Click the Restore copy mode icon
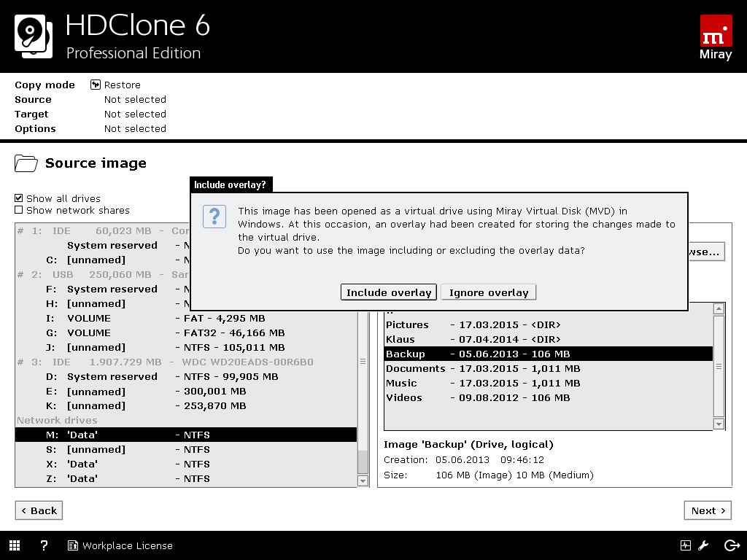Viewport: 747px width, 560px height. [x=96, y=85]
